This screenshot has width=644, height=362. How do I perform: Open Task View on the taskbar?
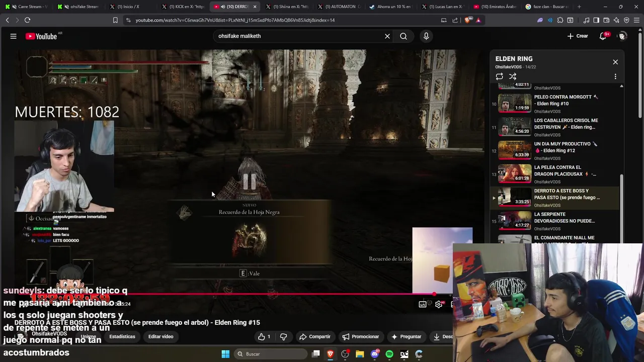pos(316,354)
